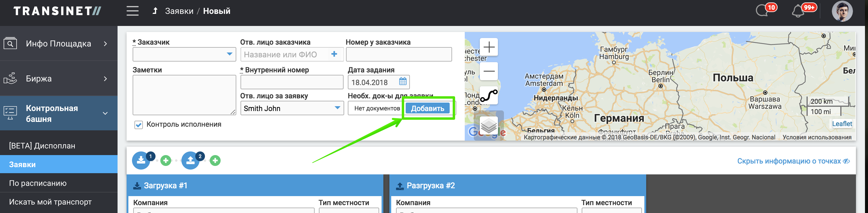Open the Заказчик dropdown

pos(229,54)
